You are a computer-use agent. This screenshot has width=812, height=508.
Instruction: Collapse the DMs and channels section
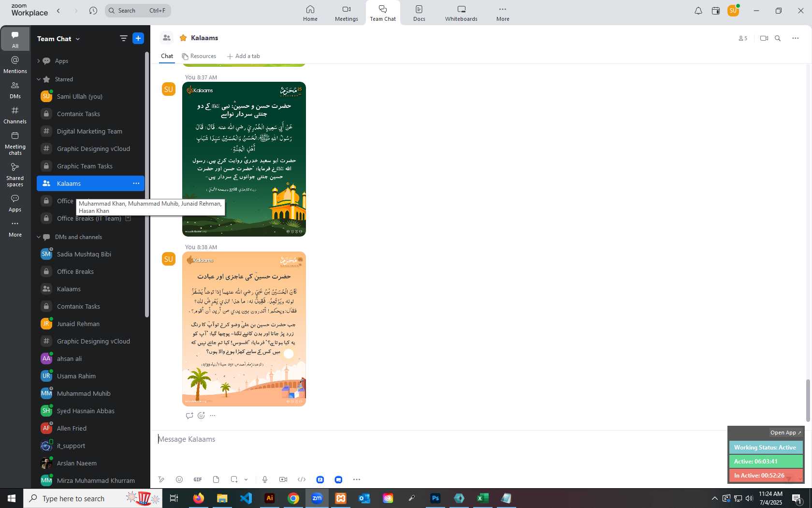click(x=39, y=237)
